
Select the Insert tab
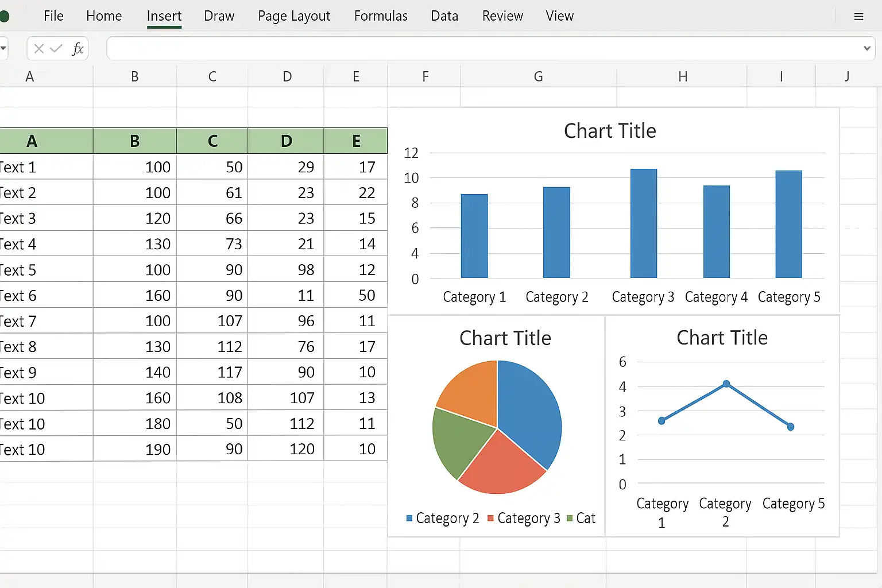164,16
